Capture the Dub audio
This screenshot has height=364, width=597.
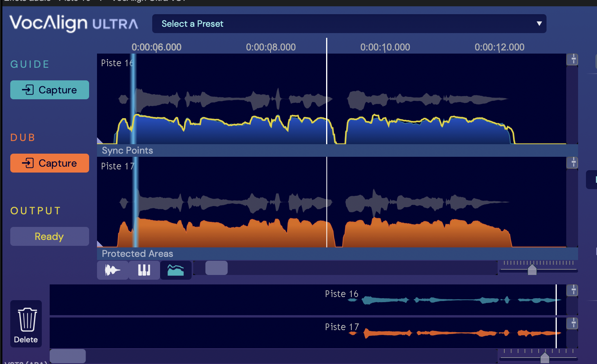click(50, 163)
